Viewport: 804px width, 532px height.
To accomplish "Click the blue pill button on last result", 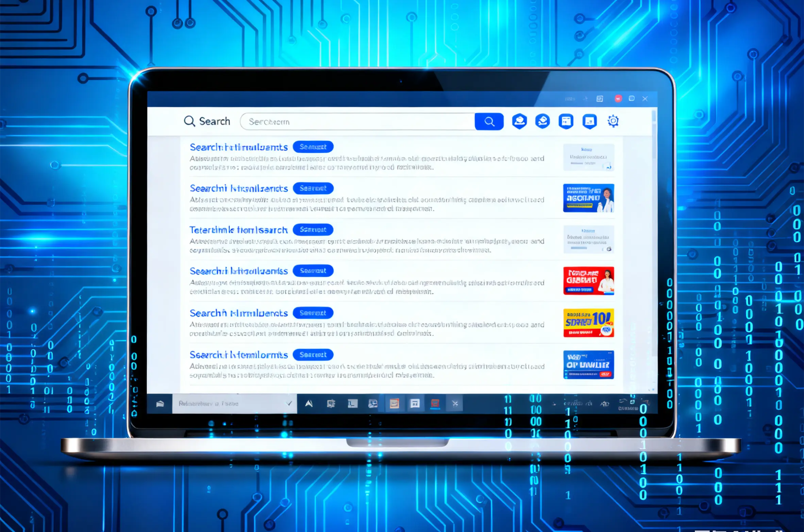I will pos(313,355).
